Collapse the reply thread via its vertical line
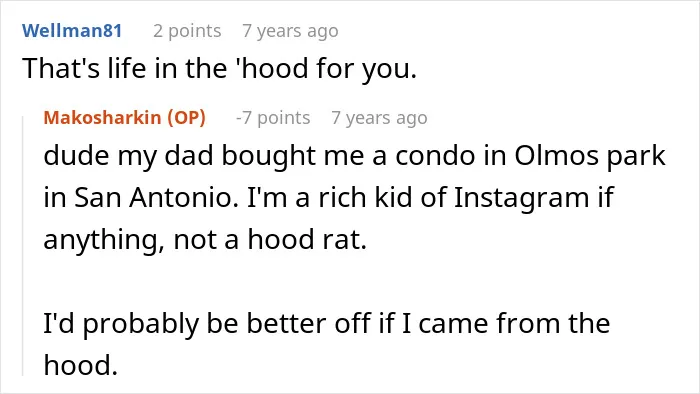Screen dimensions: 700x394 coord(23,245)
